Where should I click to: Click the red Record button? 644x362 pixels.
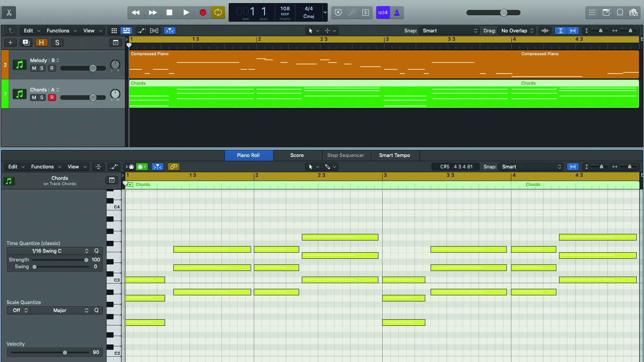click(x=203, y=13)
